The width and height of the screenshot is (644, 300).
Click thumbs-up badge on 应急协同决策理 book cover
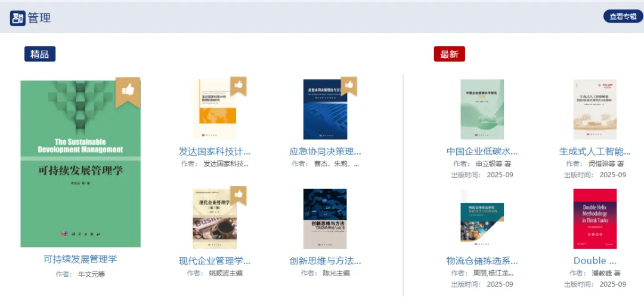(x=349, y=86)
